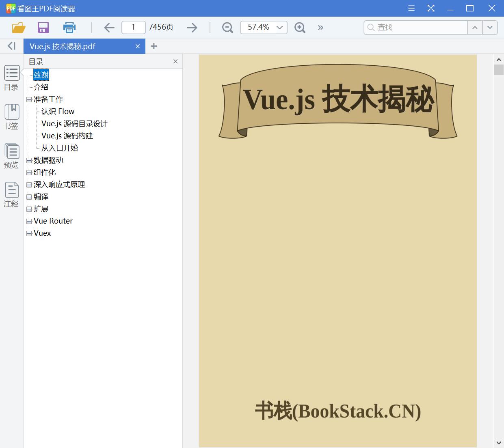
Task: Jump to previous search result arrow
Action: tap(475, 28)
